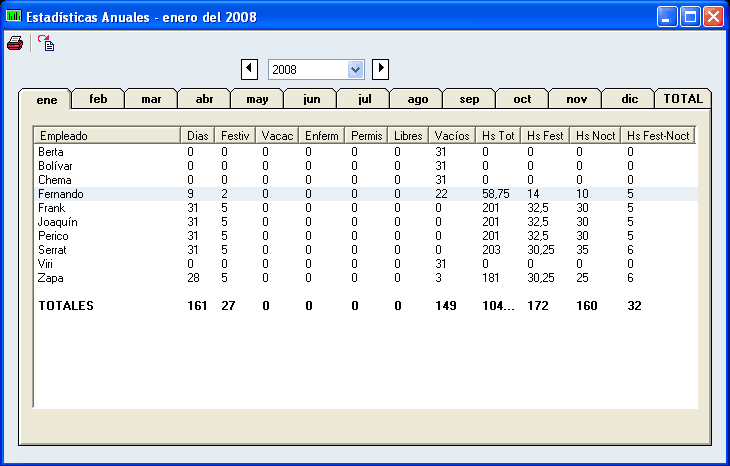Viewport: 730px width, 466px height.
Task: Click the Vacíos column header
Action: click(452, 135)
